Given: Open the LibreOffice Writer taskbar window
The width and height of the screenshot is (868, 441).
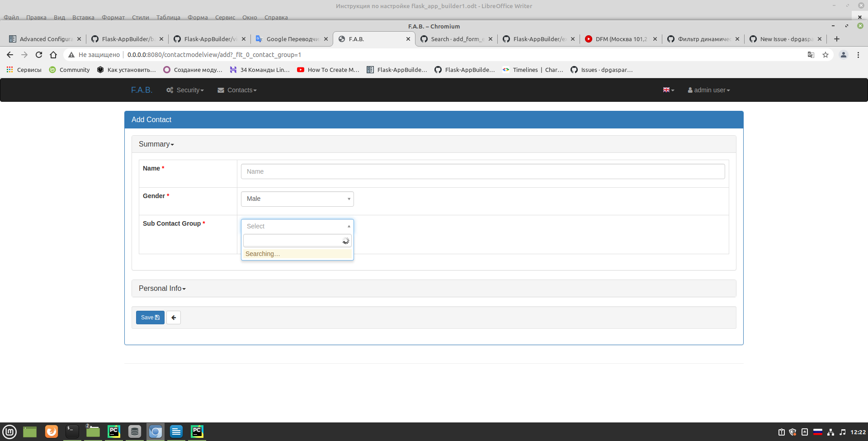Looking at the screenshot, I should coord(176,432).
